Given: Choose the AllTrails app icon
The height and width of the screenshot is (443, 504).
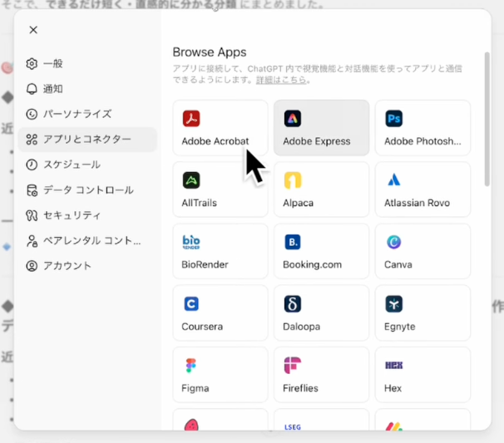Looking at the screenshot, I should point(191,180).
